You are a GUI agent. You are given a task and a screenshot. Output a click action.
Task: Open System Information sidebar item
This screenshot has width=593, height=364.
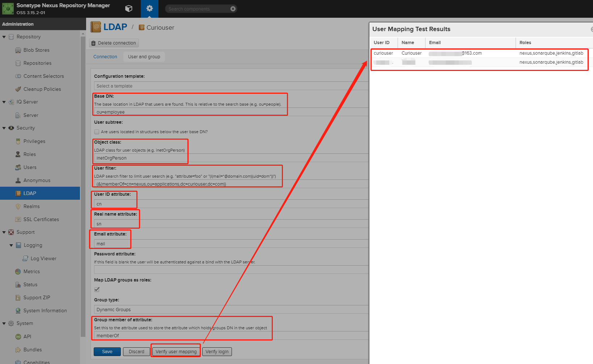(x=45, y=310)
